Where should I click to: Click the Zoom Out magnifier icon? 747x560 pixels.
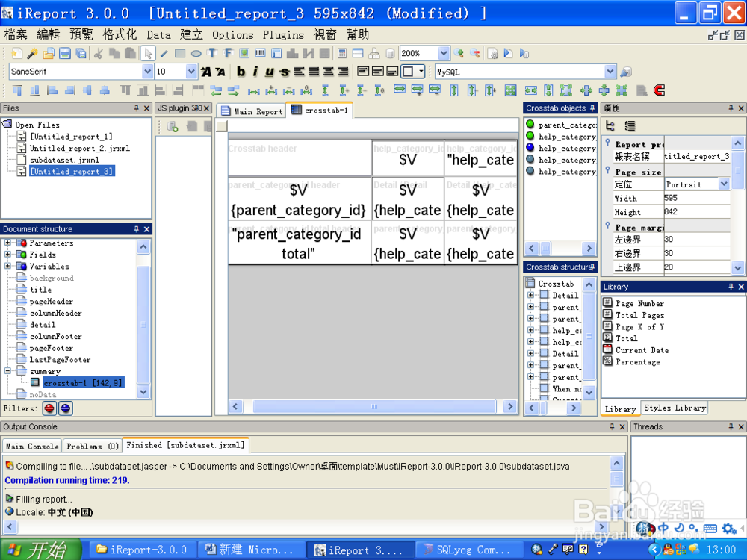click(475, 53)
